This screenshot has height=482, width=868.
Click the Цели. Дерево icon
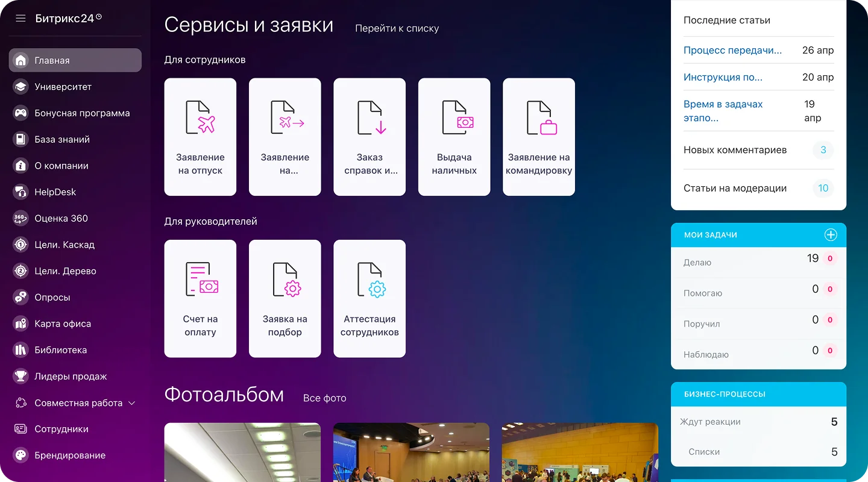tap(21, 271)
